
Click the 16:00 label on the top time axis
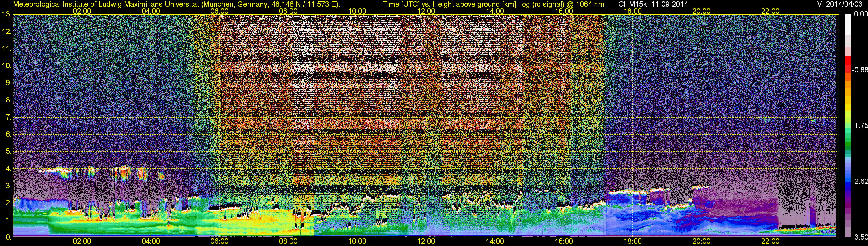[564, 11]
